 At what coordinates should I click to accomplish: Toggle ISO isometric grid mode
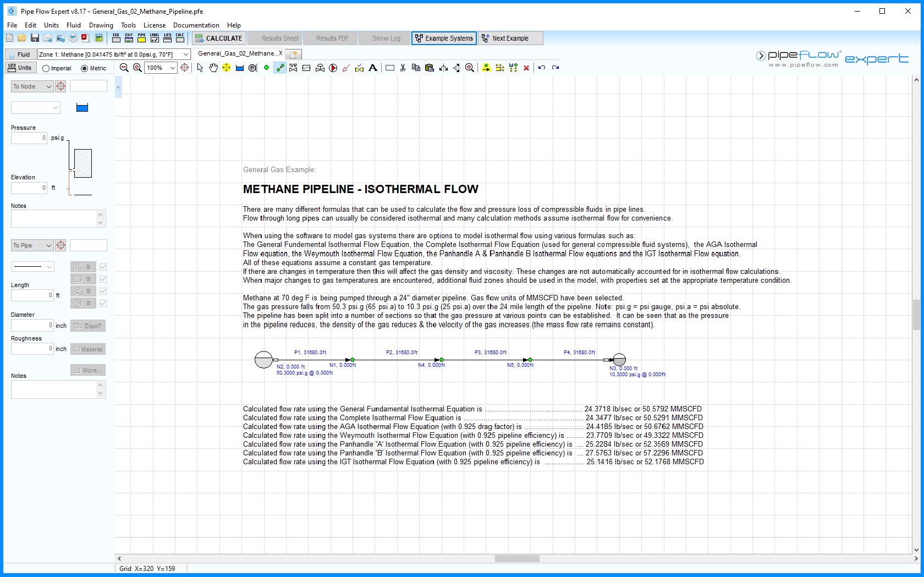point(116,38)
